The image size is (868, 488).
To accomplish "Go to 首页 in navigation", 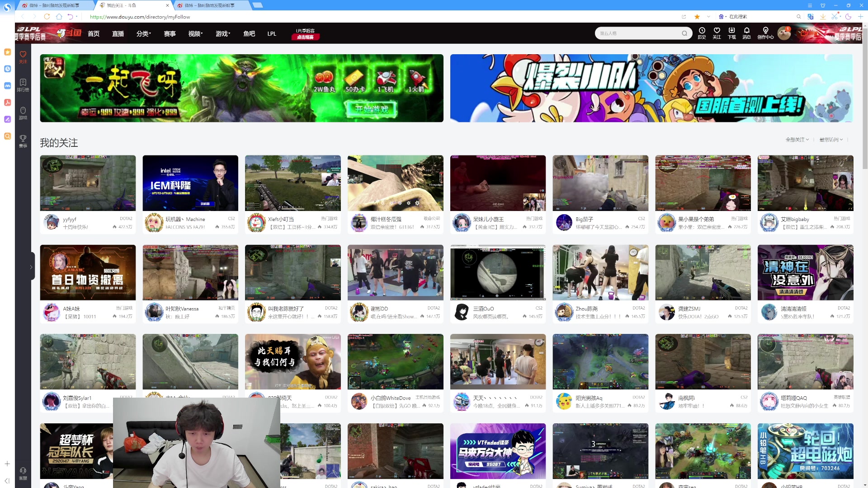I will click(94, 34).
